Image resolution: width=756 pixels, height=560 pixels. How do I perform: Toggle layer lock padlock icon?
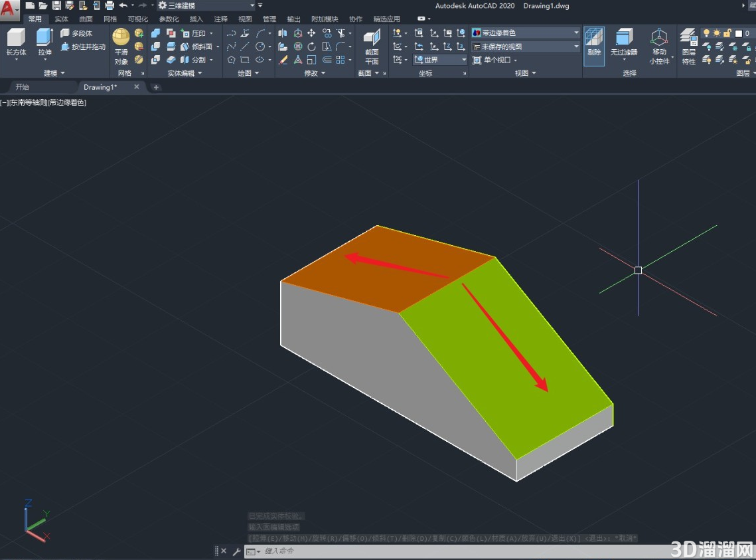click(x=727, y=33)
